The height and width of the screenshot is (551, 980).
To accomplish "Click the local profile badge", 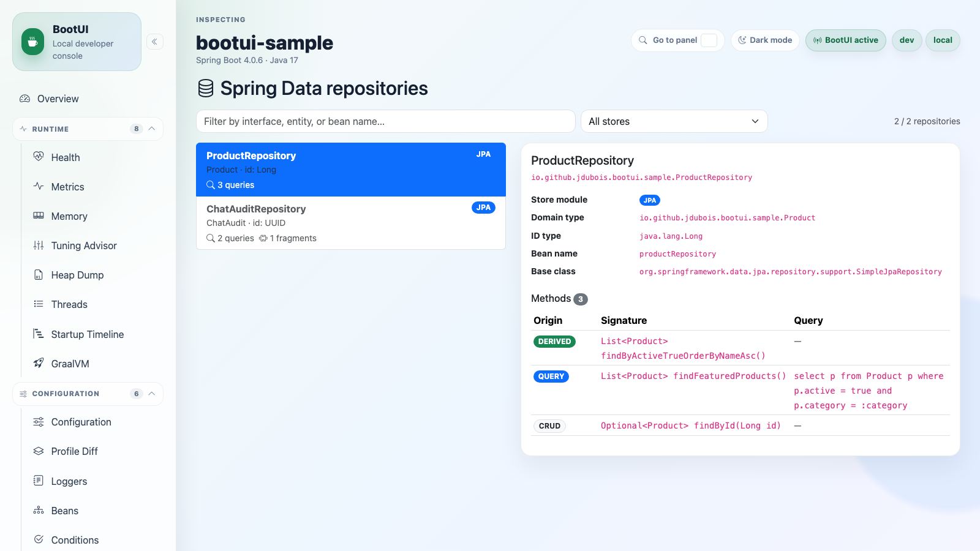I will point(943,40).
